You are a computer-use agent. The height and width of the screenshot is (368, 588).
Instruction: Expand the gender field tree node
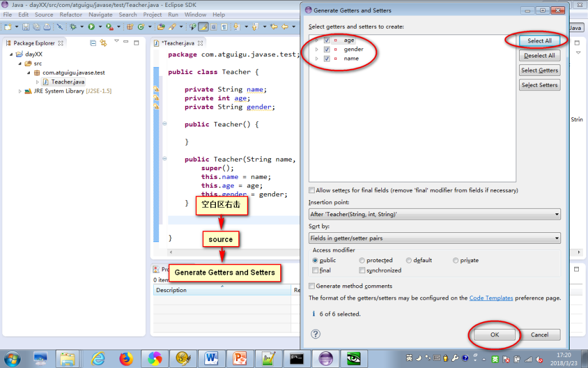coord(317,49)
